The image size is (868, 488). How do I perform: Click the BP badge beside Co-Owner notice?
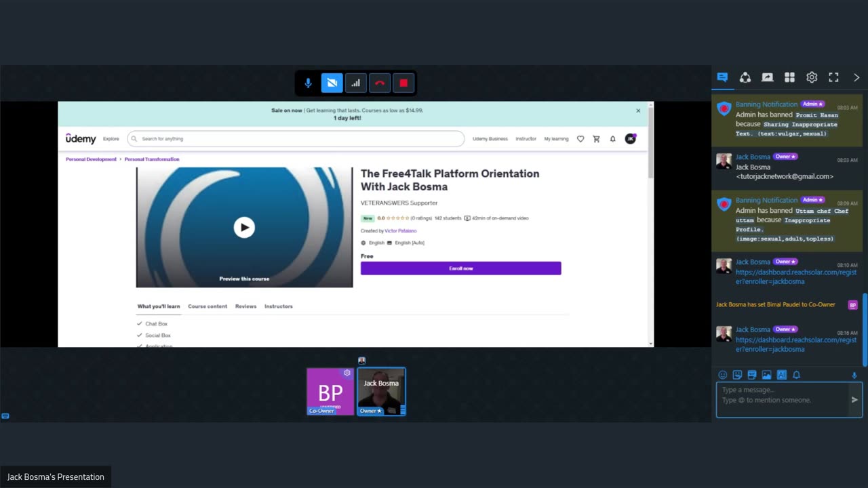pyautogui.click(x=853, y=305)
